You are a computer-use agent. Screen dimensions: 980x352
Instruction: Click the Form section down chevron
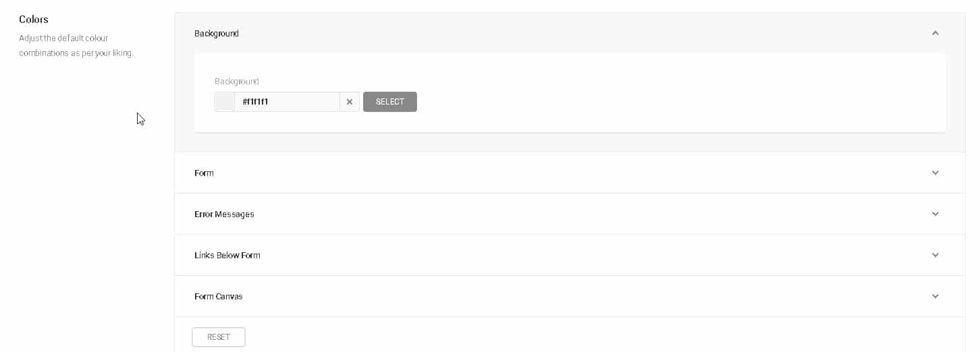point(935,173)
